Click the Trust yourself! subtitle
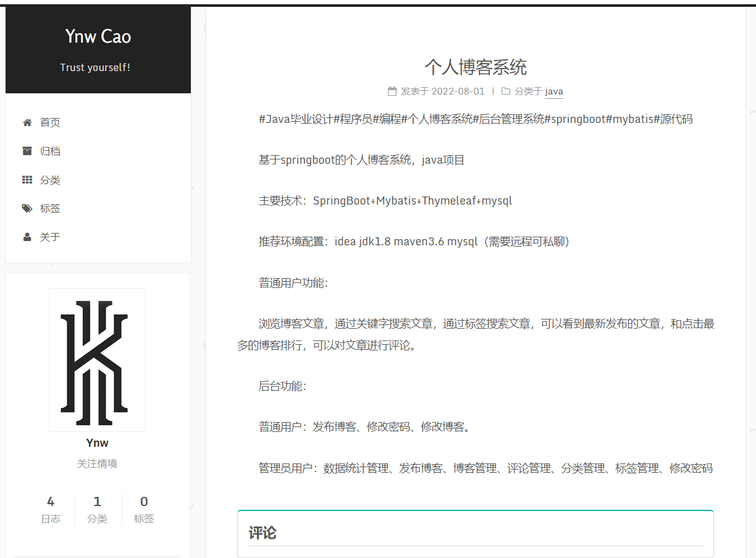Viewport: 756px width, 558px height. click(x=95, y=67)
